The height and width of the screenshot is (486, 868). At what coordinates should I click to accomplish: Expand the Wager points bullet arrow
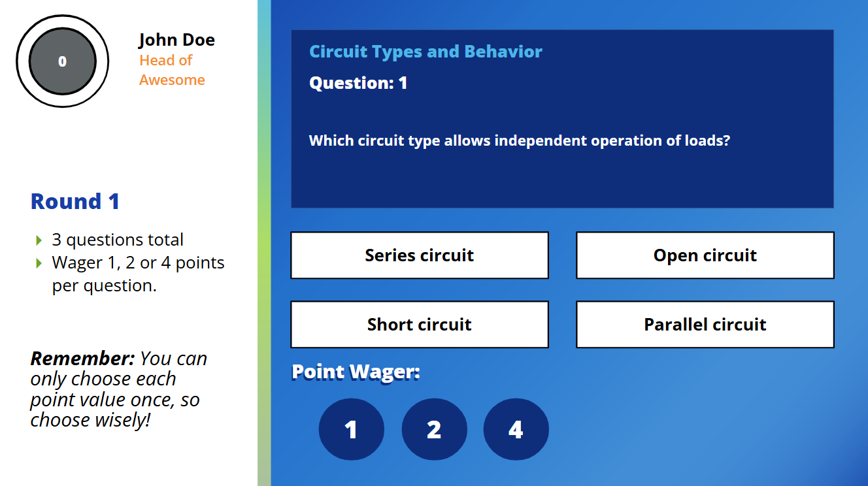pos(39,262)
